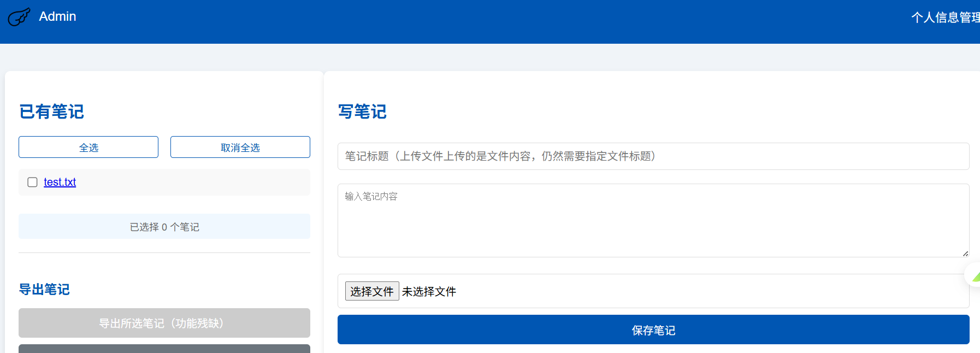
Task: Click the 已有笔记 heading
Action: tap(51, 111)
